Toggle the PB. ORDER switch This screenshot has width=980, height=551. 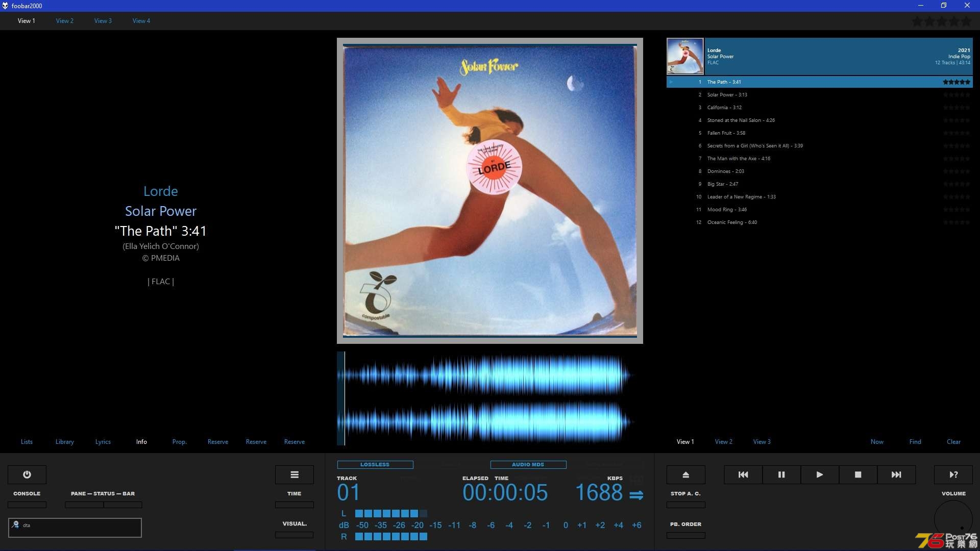pyautogui.click(x=686, y=535)
